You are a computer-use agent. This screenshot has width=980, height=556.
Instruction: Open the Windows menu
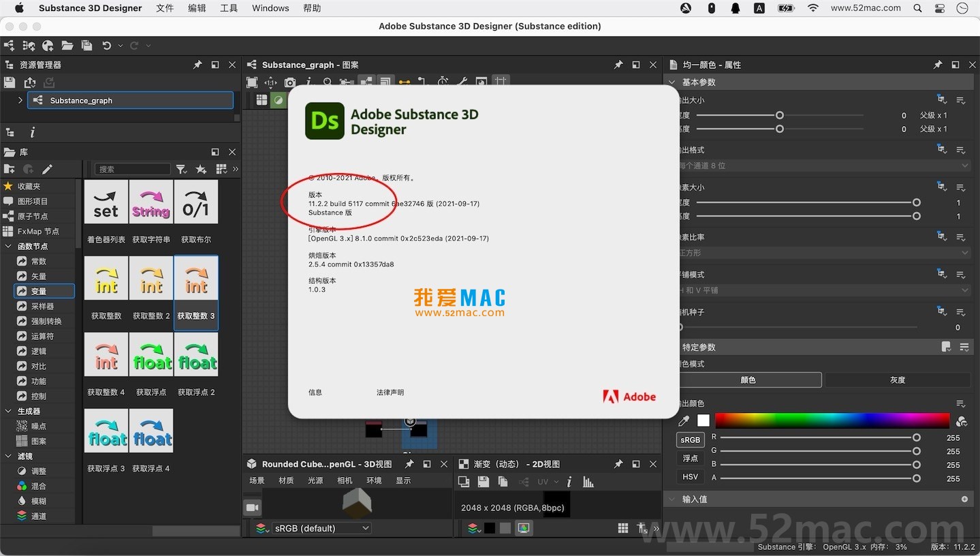[270, 8]
